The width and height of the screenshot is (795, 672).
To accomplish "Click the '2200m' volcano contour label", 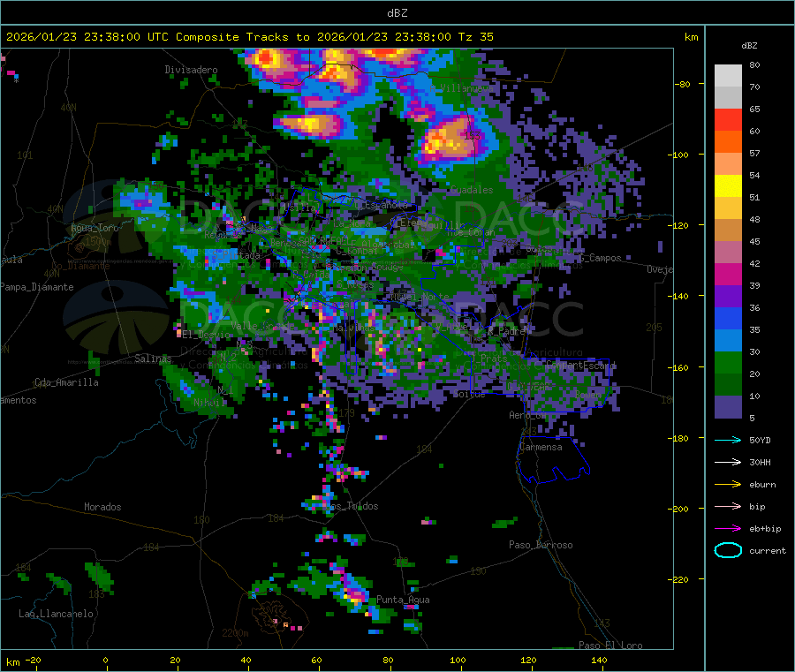I will [x=235, y=633].
